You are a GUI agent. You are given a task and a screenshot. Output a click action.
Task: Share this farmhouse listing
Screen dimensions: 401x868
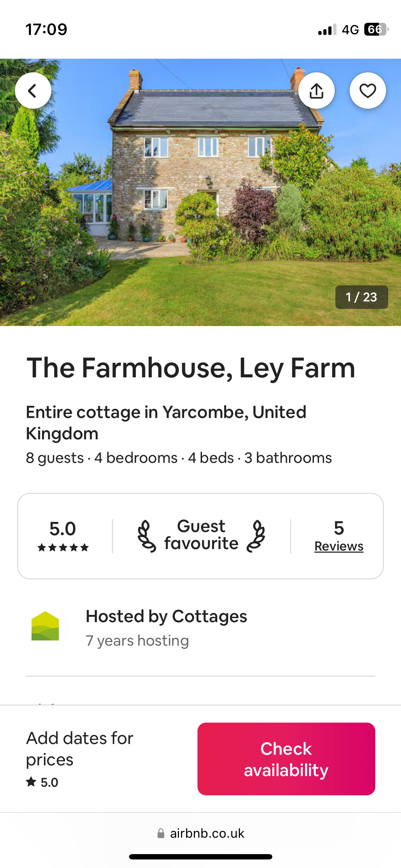pyautogui.click(x=317, y=91)
